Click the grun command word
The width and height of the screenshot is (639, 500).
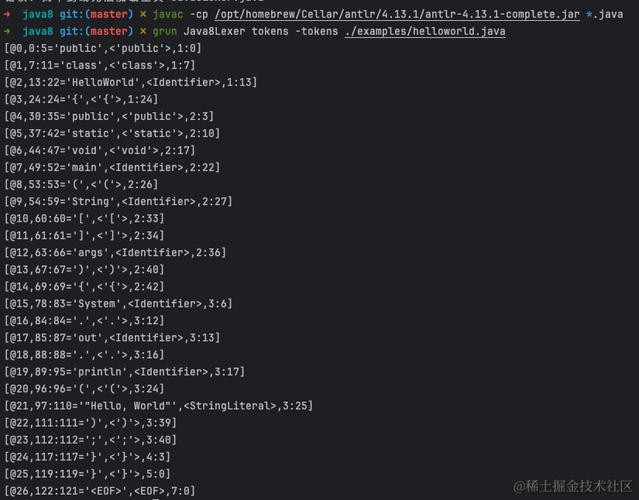165,31
